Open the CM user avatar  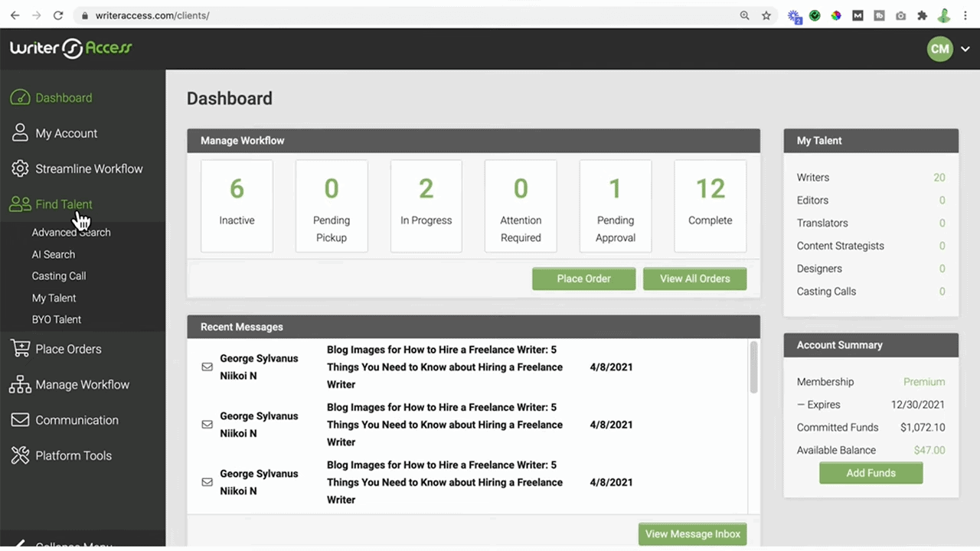[939, 49]
